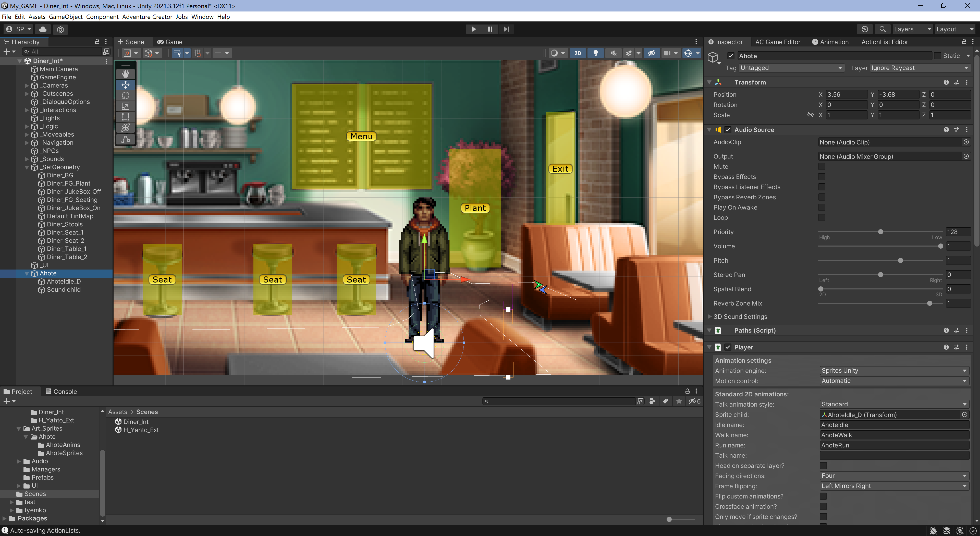The image size is (980, 536).
Task: Toggle 2D view mode
Action: 578,53
